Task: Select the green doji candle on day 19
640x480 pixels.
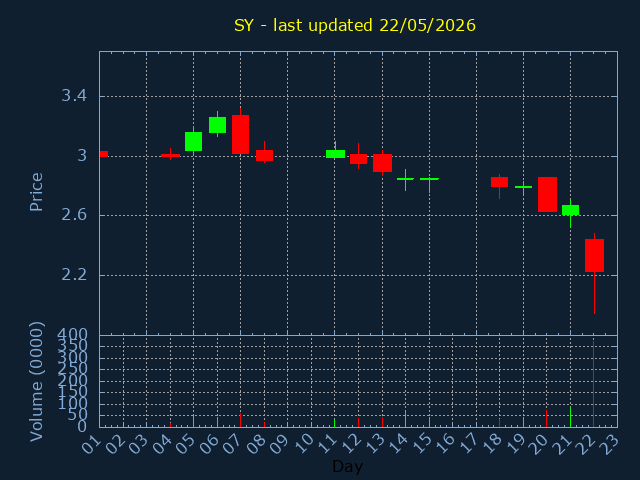Action: [523, 187]
